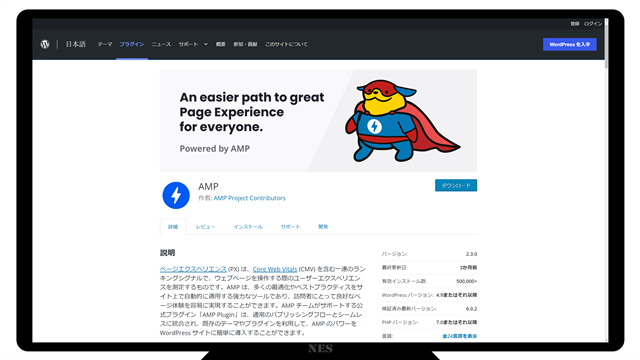This screenshot has height=360, width=640.
Task: Switch to the 開発 tab
Action: tap(323, 227)
